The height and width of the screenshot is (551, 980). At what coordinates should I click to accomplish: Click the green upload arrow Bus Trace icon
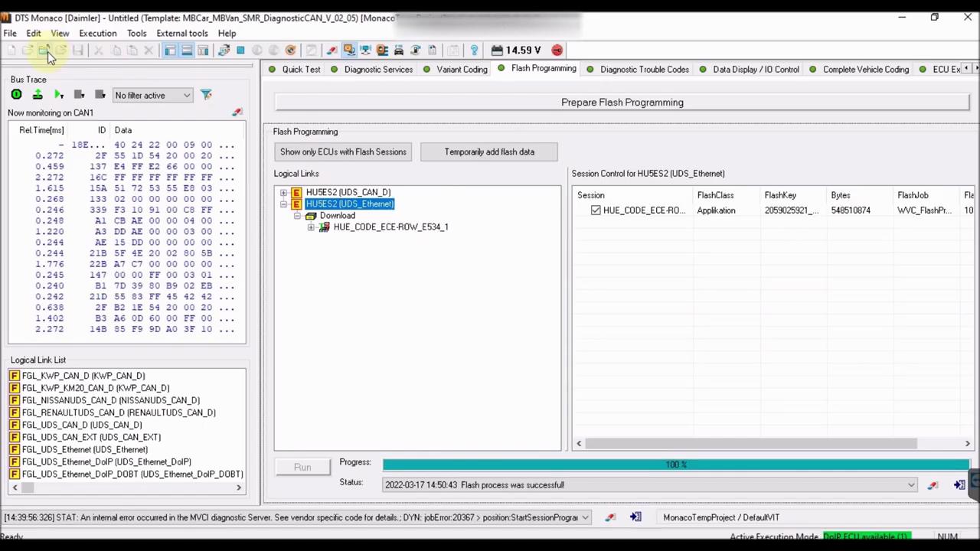click(38, 95)
